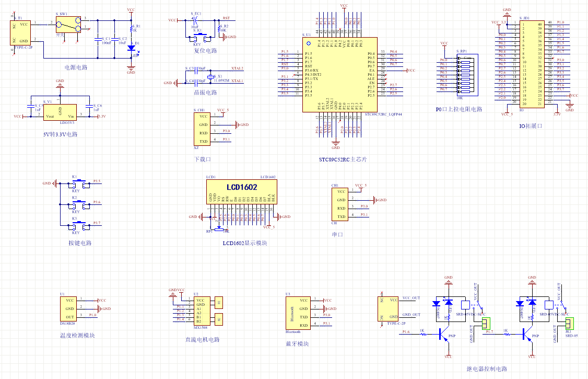Click the K1 key switch on P3.5
The image size is (588, 379).
pos(79,184)
